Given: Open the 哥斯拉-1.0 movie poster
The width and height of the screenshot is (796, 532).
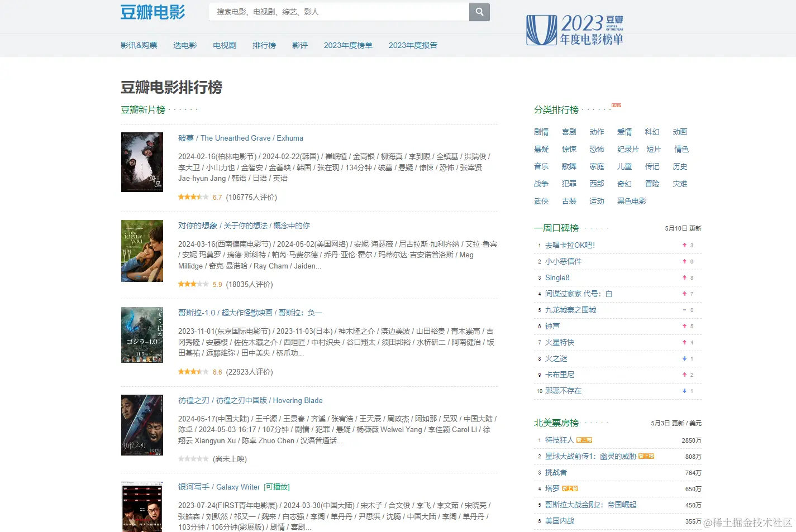Looking at the screenshot, I should coord(142,335).
